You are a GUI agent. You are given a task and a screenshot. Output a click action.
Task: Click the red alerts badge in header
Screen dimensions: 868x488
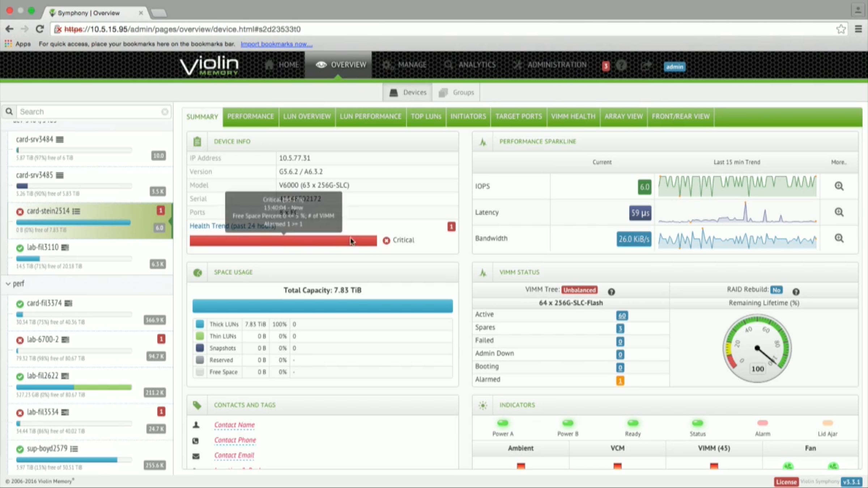(x=606, y=66)
